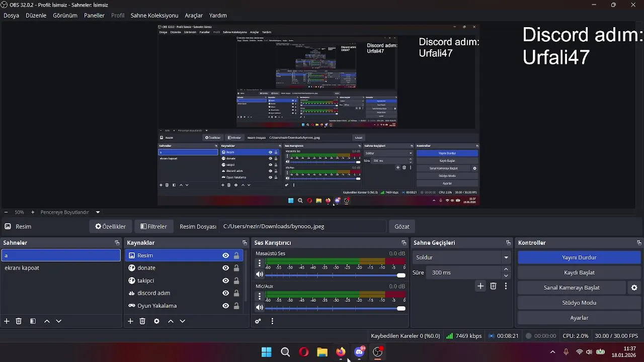
Task: Open the Yardım menu
Action: coord(218,16)
